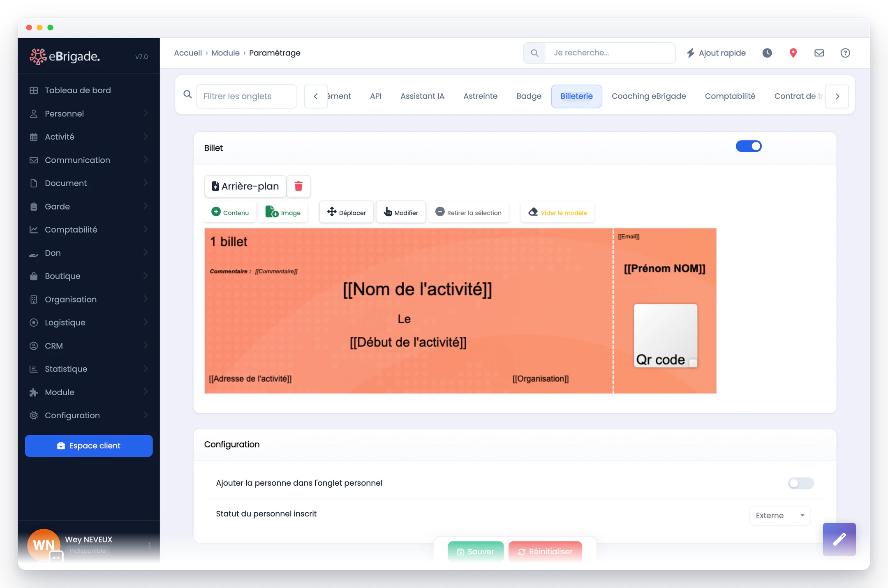Focus the Filtrer les onglets field
The height and width of the screenshot is (588, 888).
[x=246, y=96]
